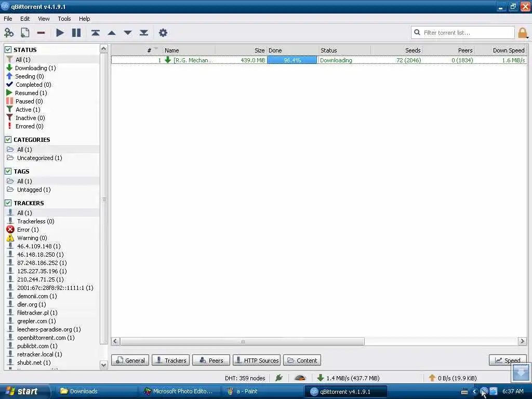Click the orange upload speed status
The image size is (532, 399).
tap(453, 378)
